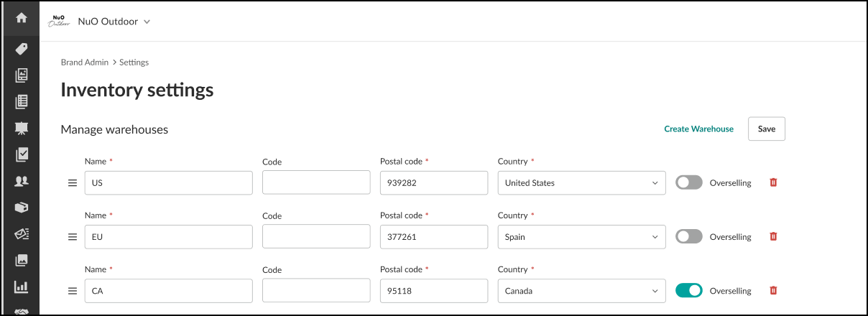Go to Brand Admin breadcrumb

[x=84, y=62]
